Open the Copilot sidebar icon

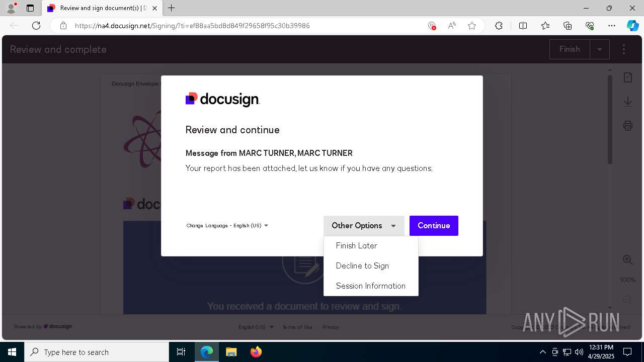pyautogui.click(x=633, y=26)
